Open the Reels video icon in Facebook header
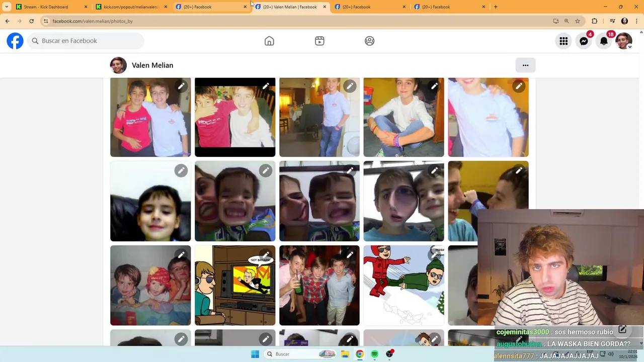Viewport: 644px width, 362px height. coord(319,41)
